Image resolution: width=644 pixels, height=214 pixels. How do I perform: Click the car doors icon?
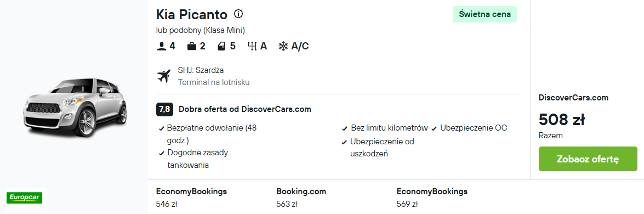[222, 46]
